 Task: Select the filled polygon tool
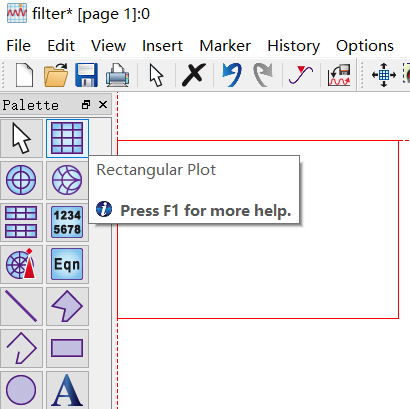tap(67, 306)
